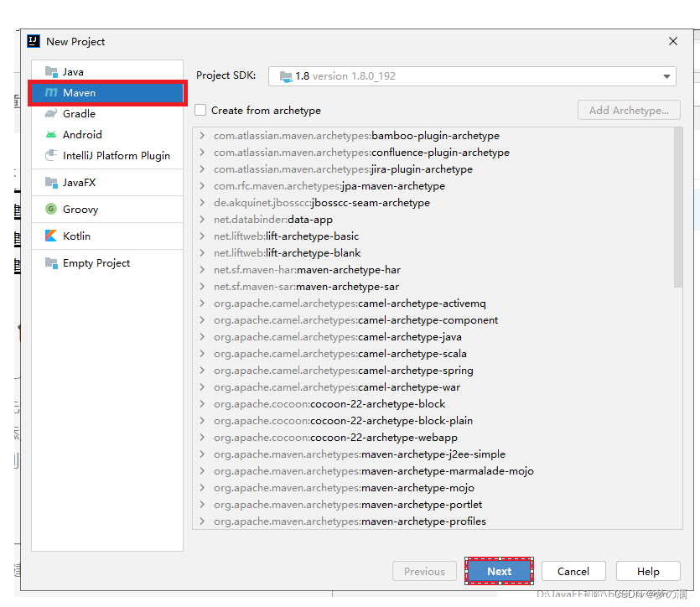Click the Java project type icon
Screen dimensions: 700x607
pos(51,71)
